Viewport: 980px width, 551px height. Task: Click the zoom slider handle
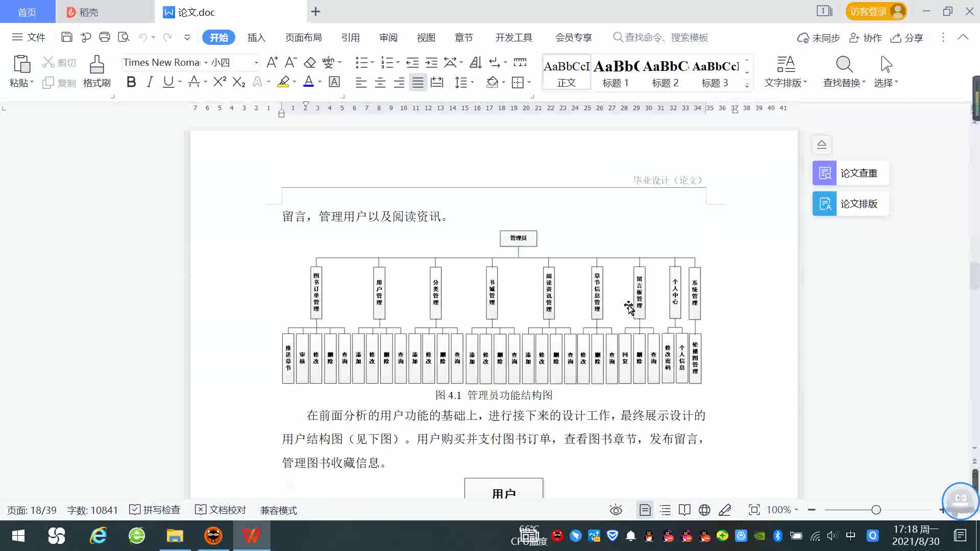(876, 510)
